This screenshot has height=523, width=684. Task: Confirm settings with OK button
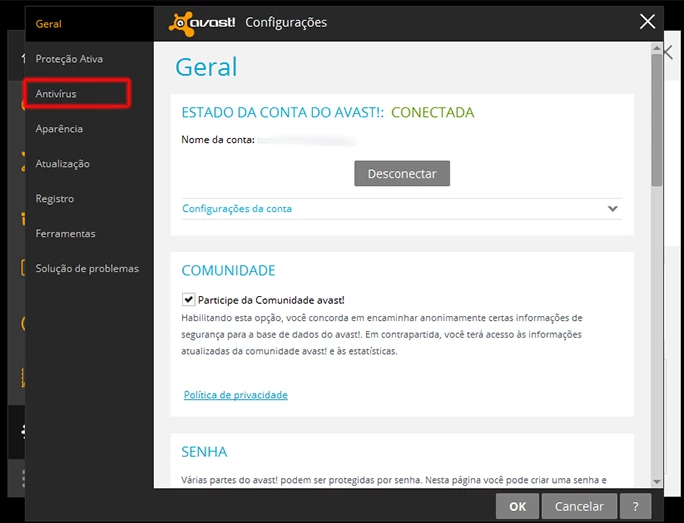(x=517, y=506)
